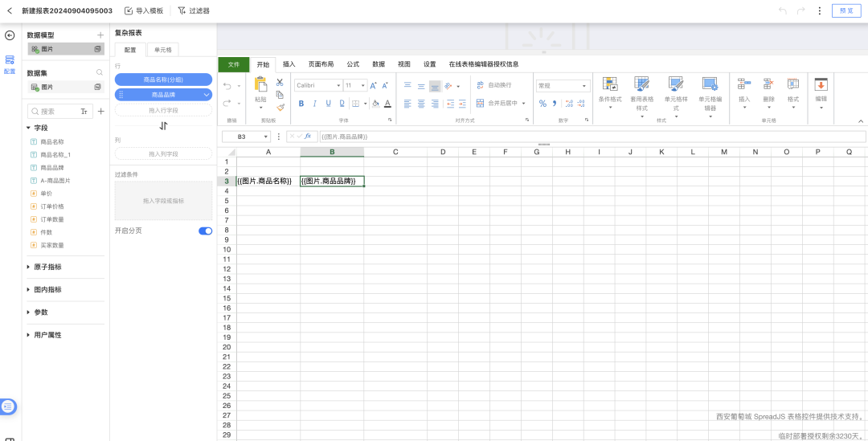The height and width of the screenshot is (441, 868).
Task: Toggle double underline formatting
Action: point(342,104)
